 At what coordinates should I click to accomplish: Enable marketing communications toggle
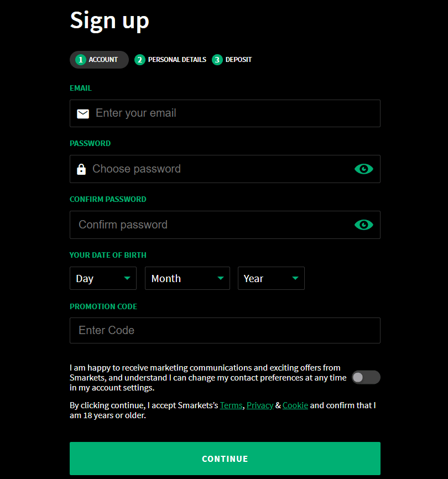tap(366, 377)
